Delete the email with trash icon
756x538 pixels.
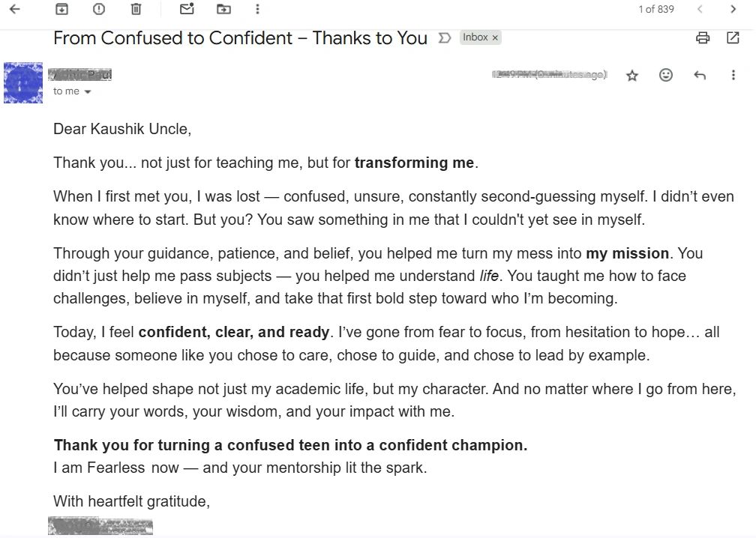point(136,10)
